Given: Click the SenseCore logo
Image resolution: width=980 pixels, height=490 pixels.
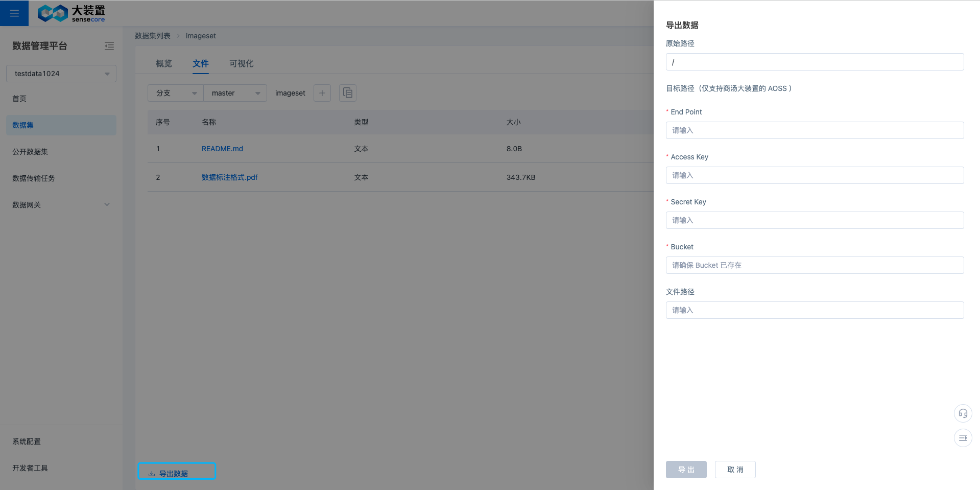Looking at the screenshot, I should click(71, 13).
